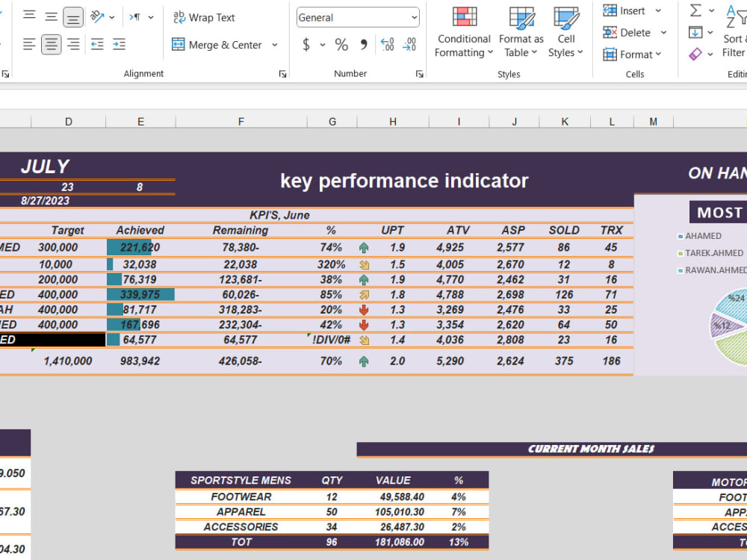Apply Percent Style formatting
This screenshot has height=560, width=747.
341,45
